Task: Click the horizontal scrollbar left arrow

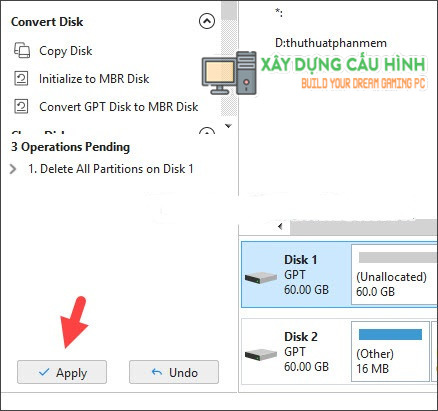Action: [x=280, y=227]
